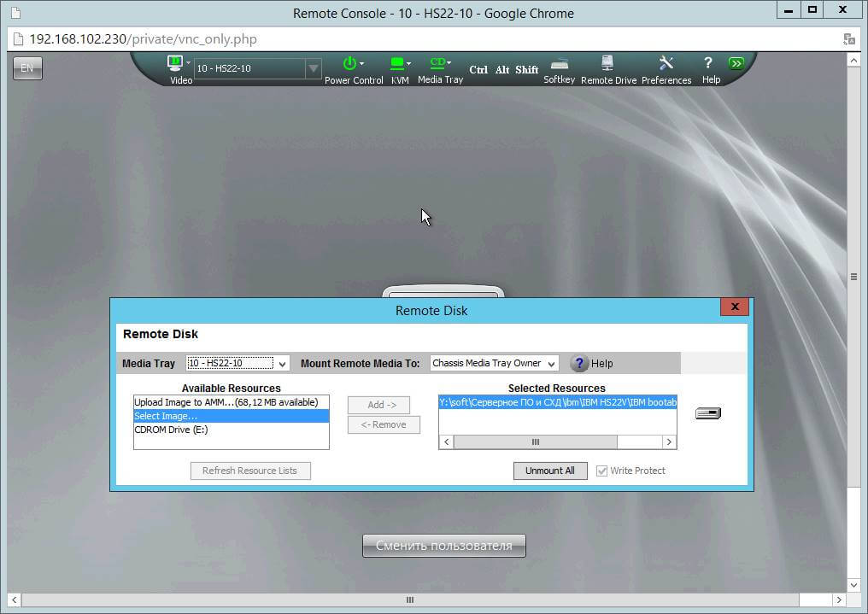Click the Media Tray CD icon
The image size is (868, 614).
(x=438, y=62)
